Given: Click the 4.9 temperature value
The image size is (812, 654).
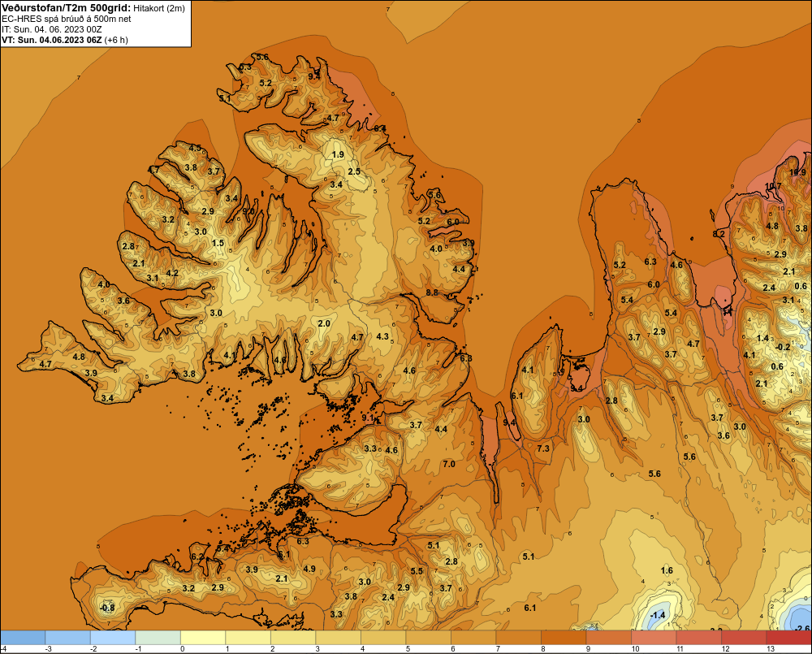Looking at the screenshot, I should point(309,569).
